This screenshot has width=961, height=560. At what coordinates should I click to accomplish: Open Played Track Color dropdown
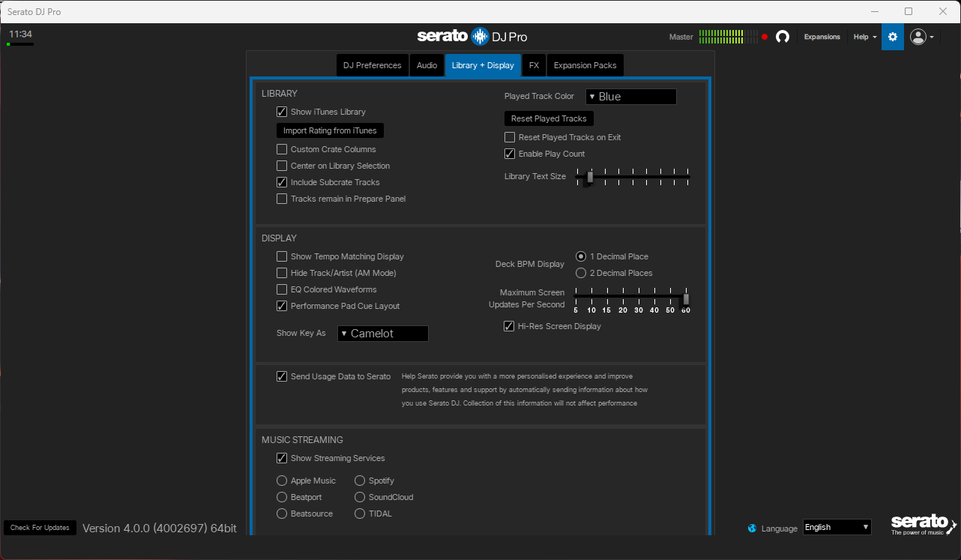coord(631,97)
